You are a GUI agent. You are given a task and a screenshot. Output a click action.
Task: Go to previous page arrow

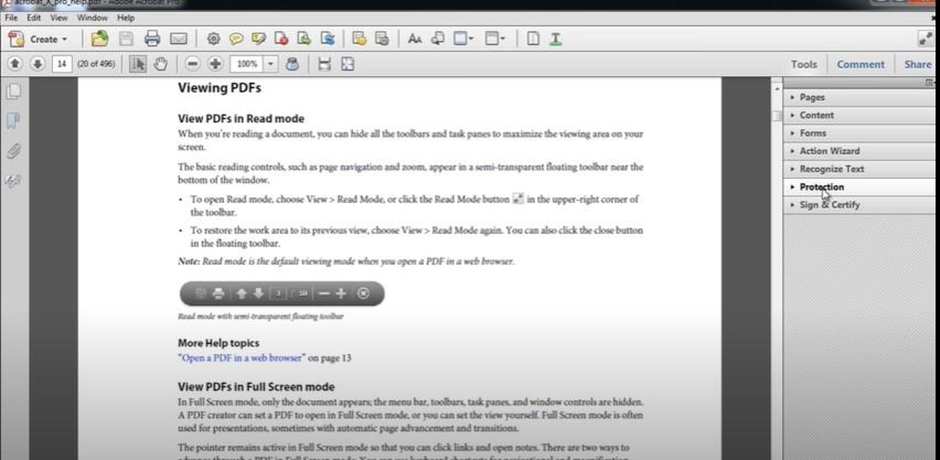click(16, 64)
